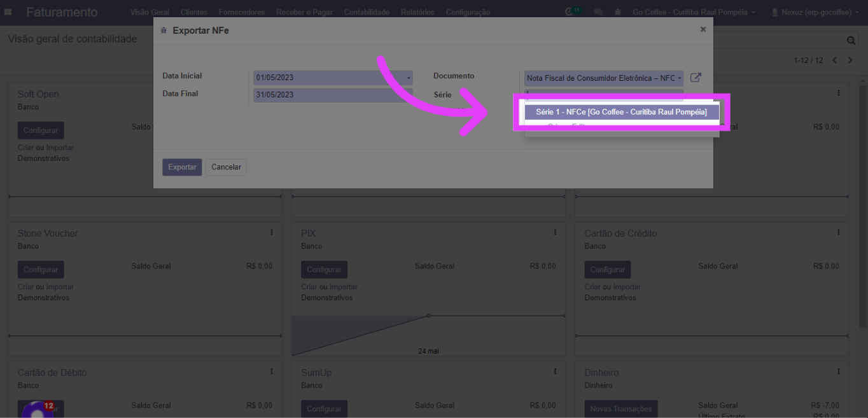Open the conversations chat bubble icon
Image resolution: width=868 pixels, height=418 pixels.
coord(598,12)
